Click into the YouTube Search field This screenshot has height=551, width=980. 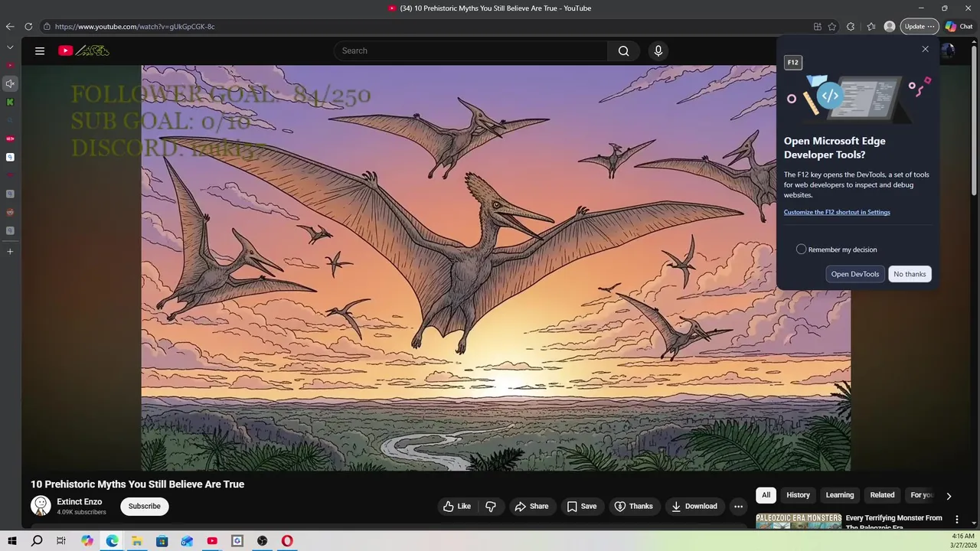pyautogui.click(x=471, y=51)
